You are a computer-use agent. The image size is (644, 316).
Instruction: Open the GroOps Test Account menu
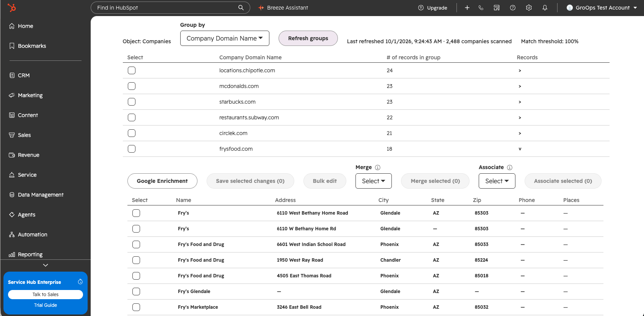[602, 8]
